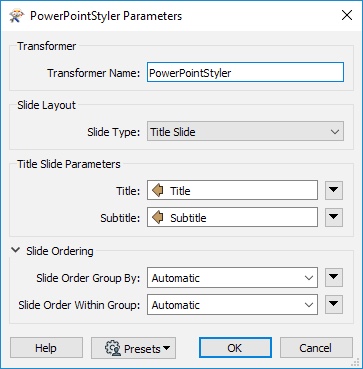
Task: Close the PowerPointStyler Parameters dialog
Action: point(347,16)
